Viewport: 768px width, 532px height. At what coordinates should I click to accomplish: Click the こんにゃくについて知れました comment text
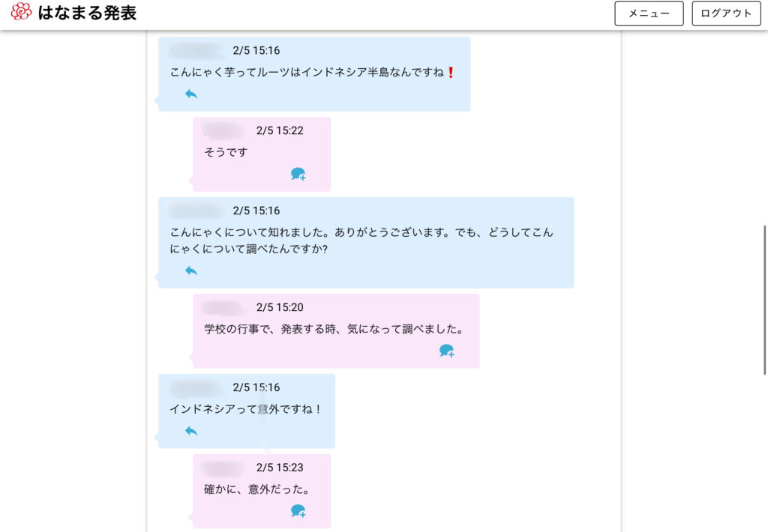[x=361, y=241]
